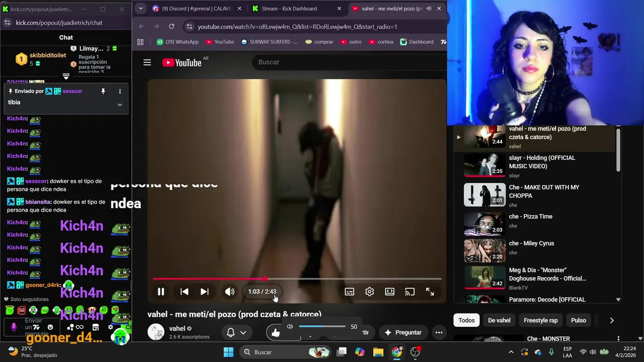Select the Pulso filter chip
The image size is (644, 362).
579,320
